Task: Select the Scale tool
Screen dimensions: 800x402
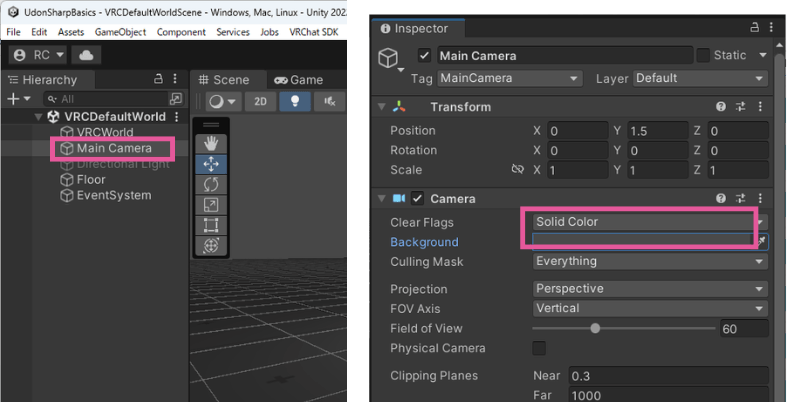Action: pyautogui.click(x=211, y=205)
